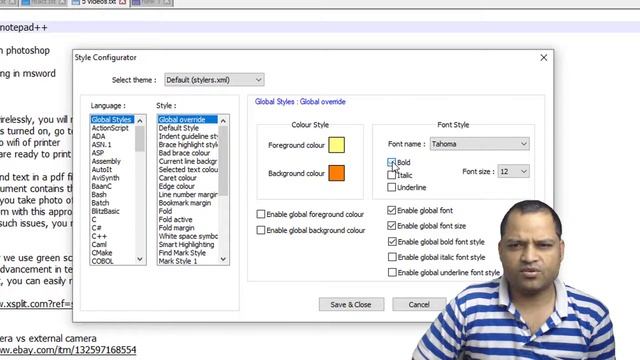Select Current line background style
Screen dimensions: 640x360
point(188,161)
